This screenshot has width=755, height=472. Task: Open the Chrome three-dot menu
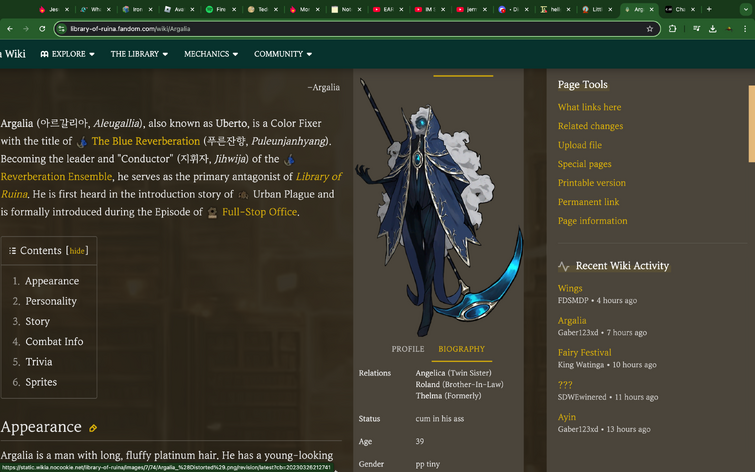[x=745, y=29]
